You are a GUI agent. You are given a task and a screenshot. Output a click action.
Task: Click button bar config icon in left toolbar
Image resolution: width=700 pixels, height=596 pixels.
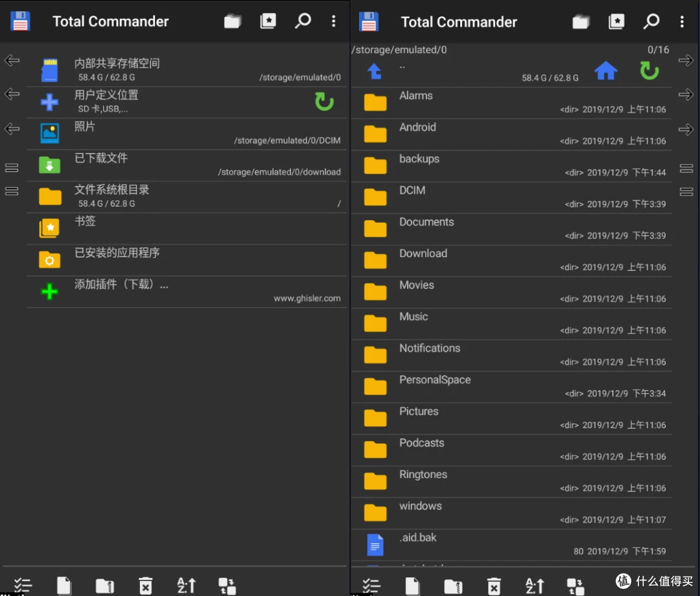tap(227, 585)
